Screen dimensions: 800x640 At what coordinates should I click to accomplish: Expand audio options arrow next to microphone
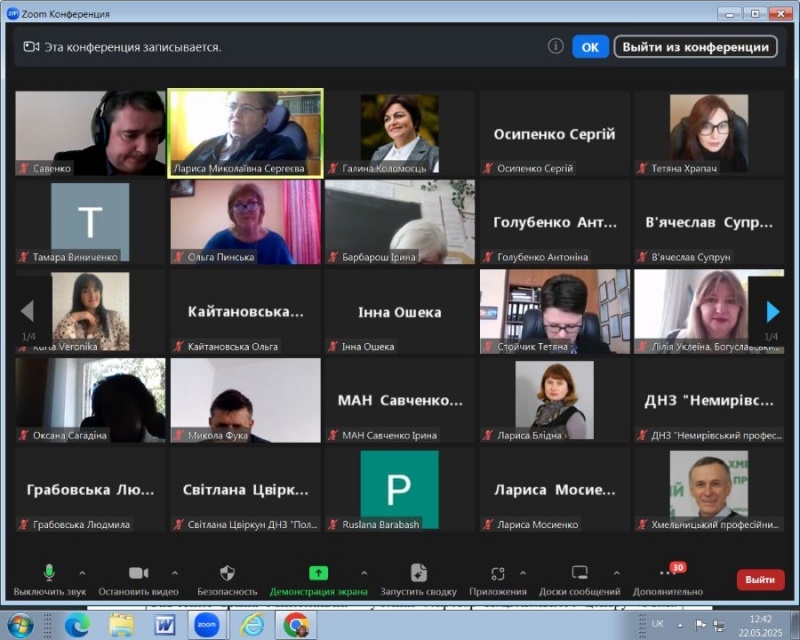pos(82,573)
